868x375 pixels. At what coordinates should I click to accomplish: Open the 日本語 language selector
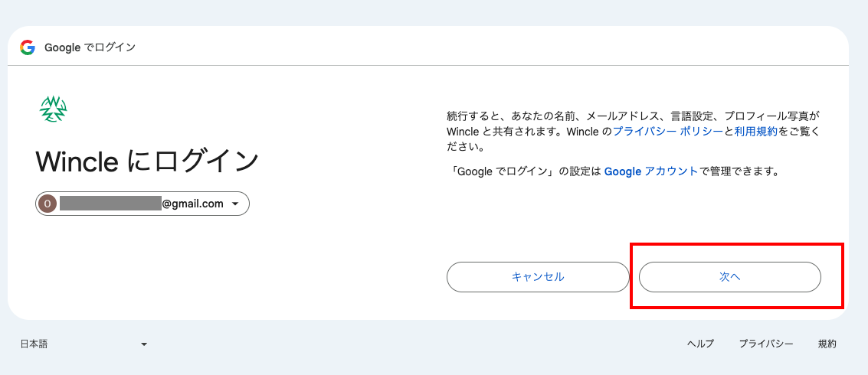pos(34,344)
